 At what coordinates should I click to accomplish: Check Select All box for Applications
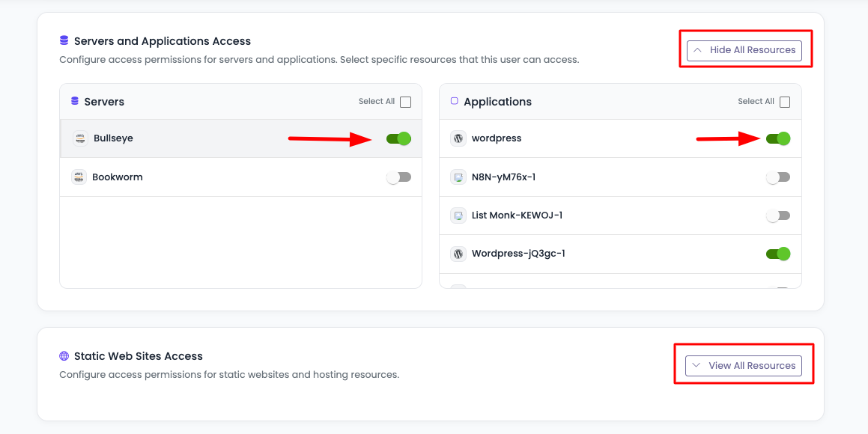click(785, 102)
